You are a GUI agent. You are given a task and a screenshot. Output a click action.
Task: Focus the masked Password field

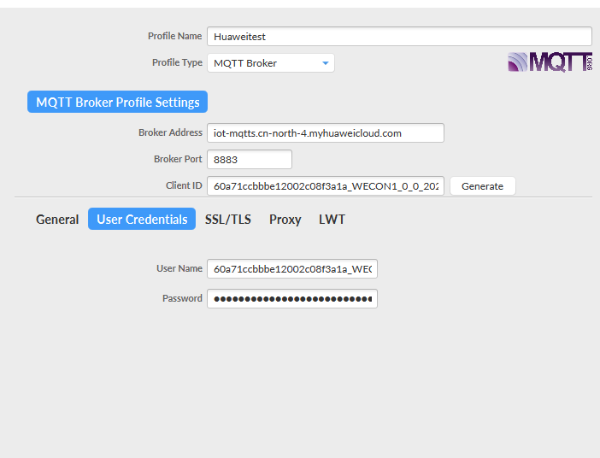(292, 298)
